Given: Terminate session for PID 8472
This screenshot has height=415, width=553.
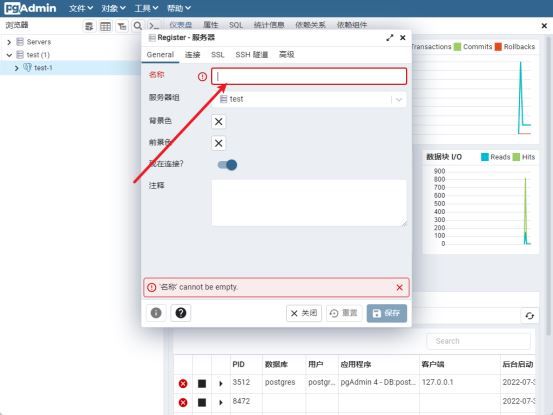Looking at the screenshot, I should coord(183,402).
